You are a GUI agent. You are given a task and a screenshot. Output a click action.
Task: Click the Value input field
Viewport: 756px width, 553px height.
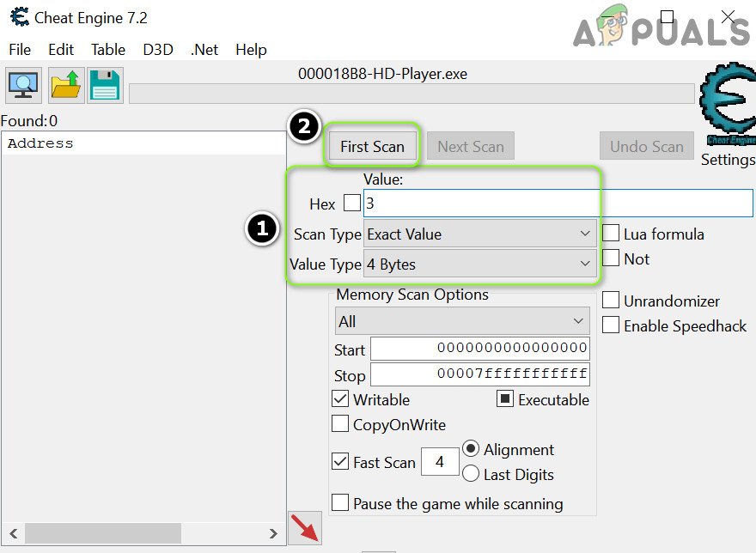coord(558,203)
